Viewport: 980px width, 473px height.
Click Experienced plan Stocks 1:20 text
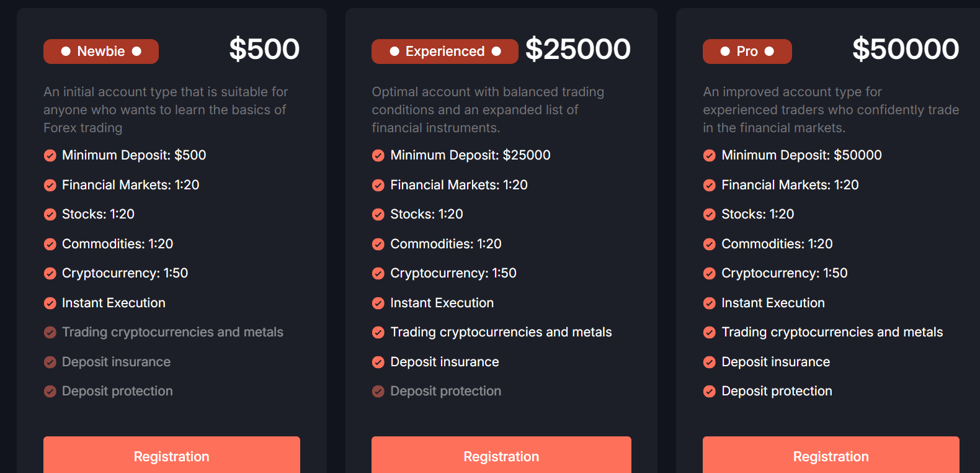pos(427,214)
